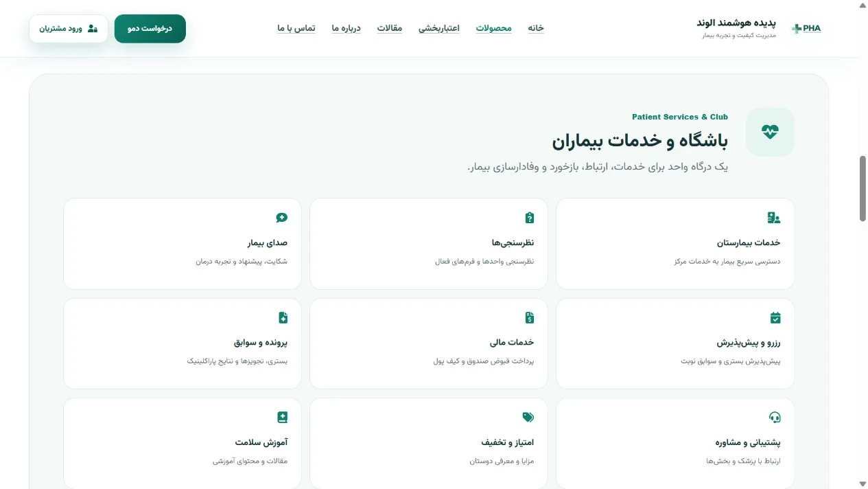Click description پرداخت قبوض صندوق و کیف پول
The width and height of the screenshot is (868, 489).
pos(484,361)
